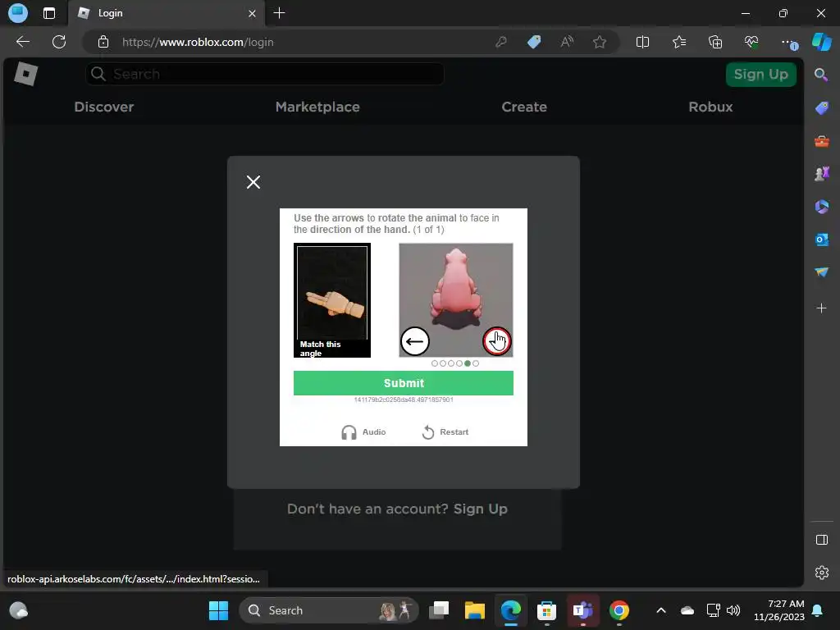
Task: Start Read aloud in address bar
Action: [x=567, y=42]
